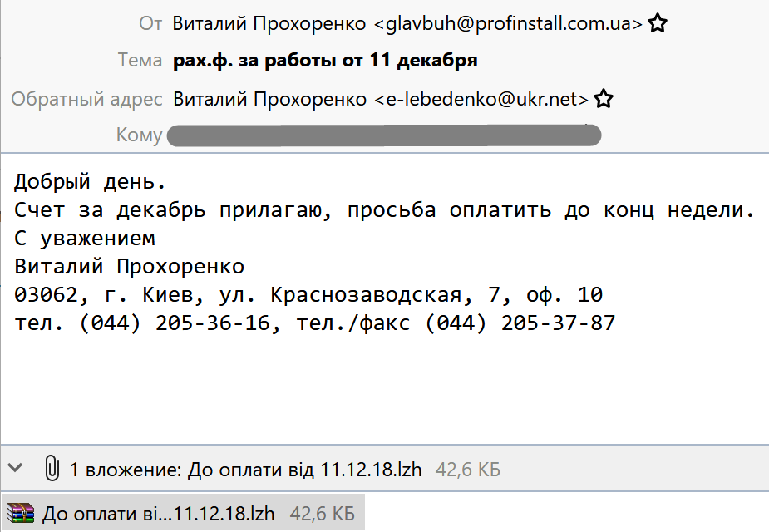Click the '1 вложение' attachment name in the bar

(245, 470)
